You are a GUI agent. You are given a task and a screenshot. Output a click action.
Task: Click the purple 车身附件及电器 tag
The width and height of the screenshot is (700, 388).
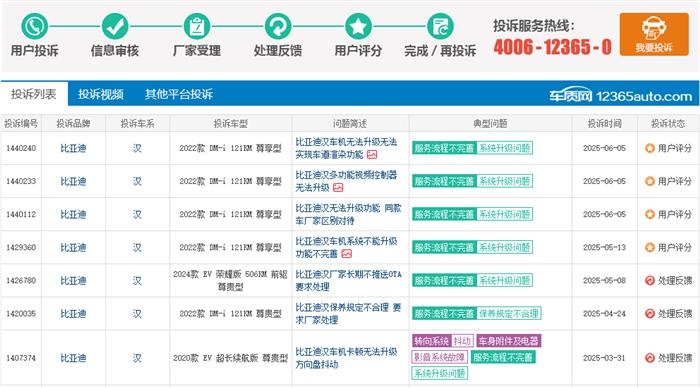pos(508,341)
